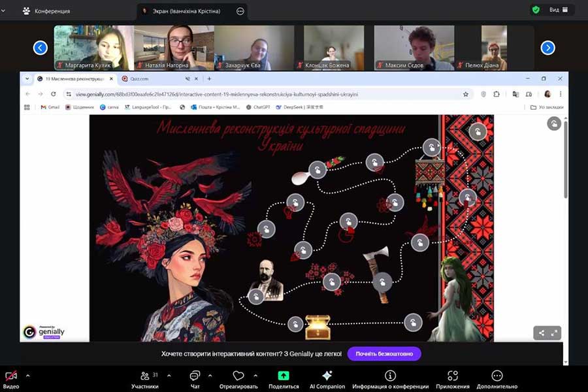Click the Вид view button
The height and width of the screenshot is (392, 588).
tap(559, 10)
